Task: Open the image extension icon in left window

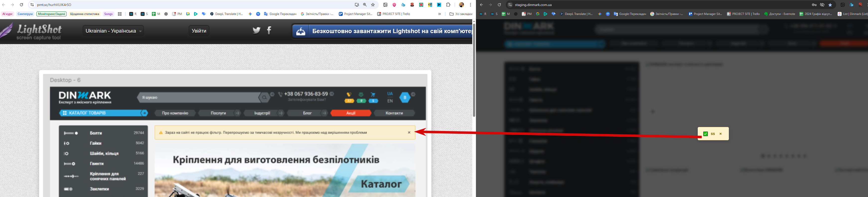Action: coord(386,5)
